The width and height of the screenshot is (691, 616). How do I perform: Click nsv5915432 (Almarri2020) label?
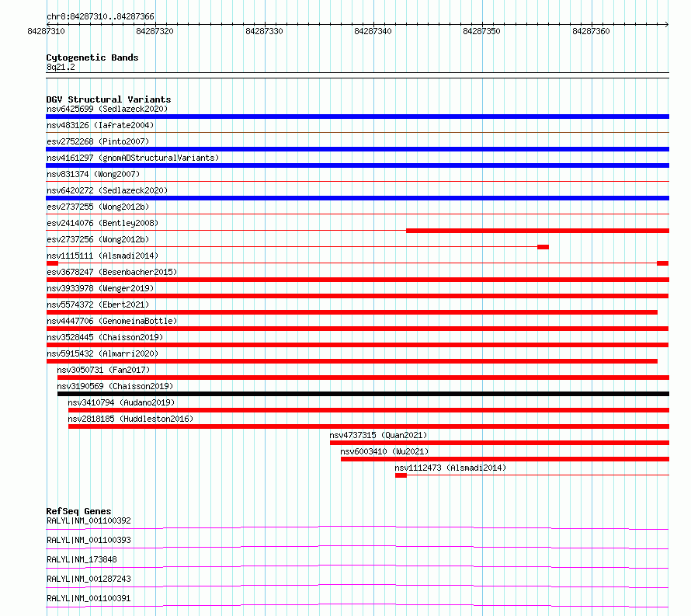coord(102,353)
